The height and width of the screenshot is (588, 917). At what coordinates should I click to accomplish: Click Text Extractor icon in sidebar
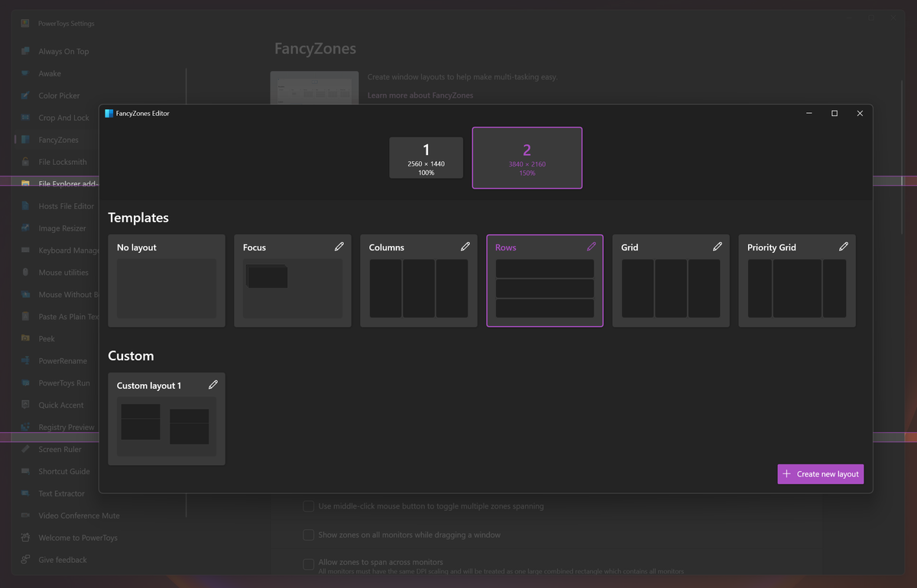pyautogui.click(x=25, y=493)
